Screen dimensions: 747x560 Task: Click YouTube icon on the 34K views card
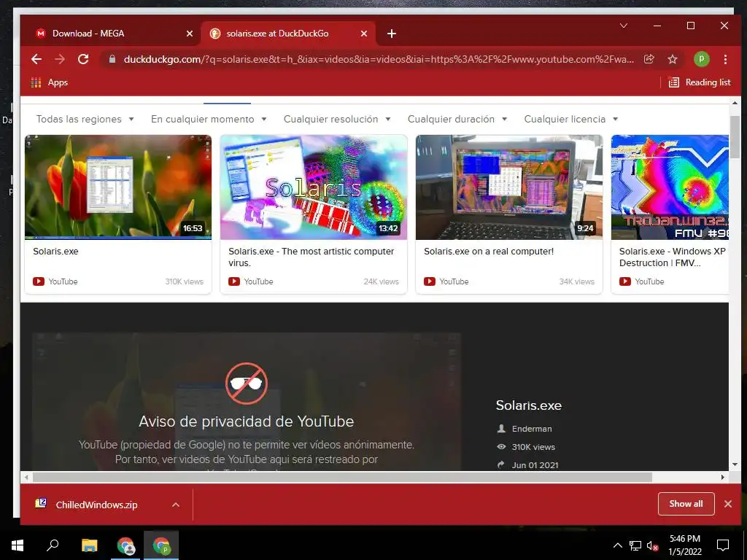pos(429,281)
